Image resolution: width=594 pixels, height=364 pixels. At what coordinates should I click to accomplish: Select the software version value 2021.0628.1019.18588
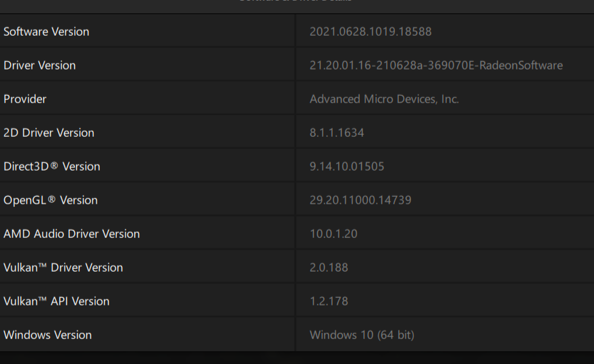point(371,32)
